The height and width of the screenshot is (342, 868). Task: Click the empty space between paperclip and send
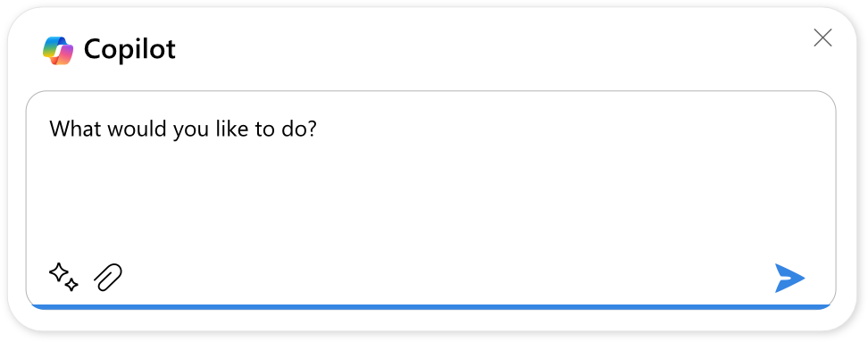click(x=448, y=278)
